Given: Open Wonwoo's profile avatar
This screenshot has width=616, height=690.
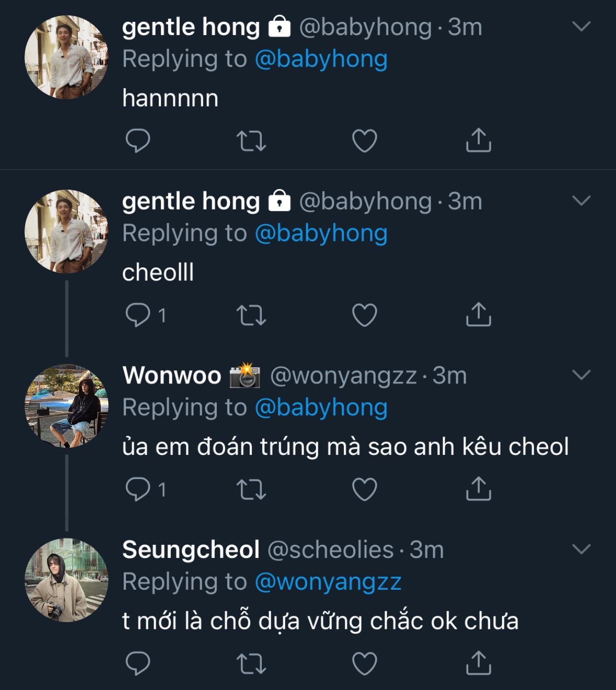Looking at the screenshot, I should click(x=66, y=406).
